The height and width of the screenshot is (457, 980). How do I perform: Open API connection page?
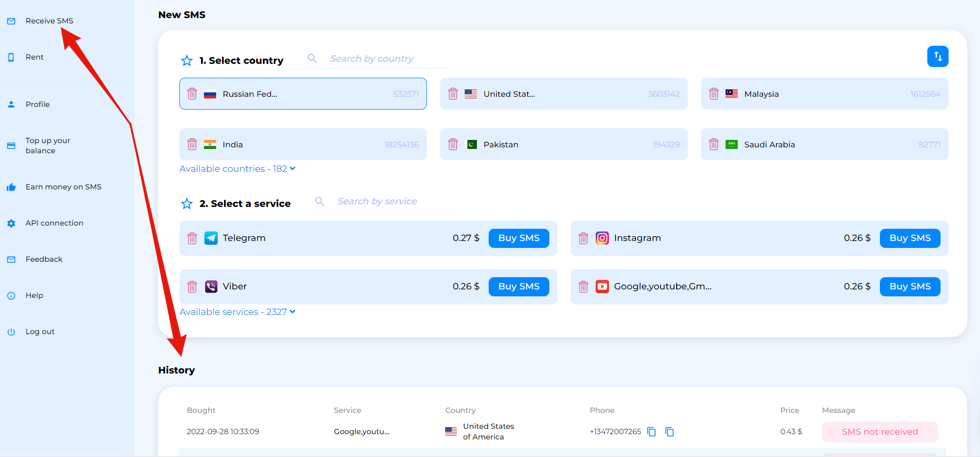coord(54,223)
